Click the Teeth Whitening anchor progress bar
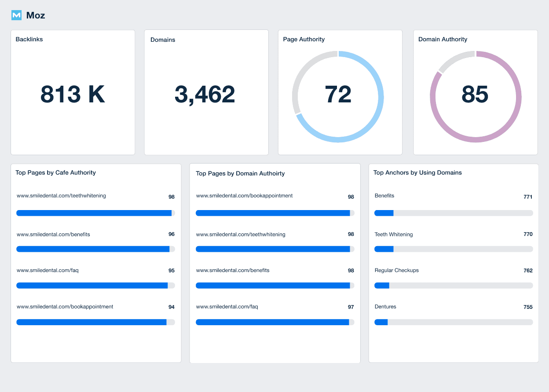 pos(454,249)
